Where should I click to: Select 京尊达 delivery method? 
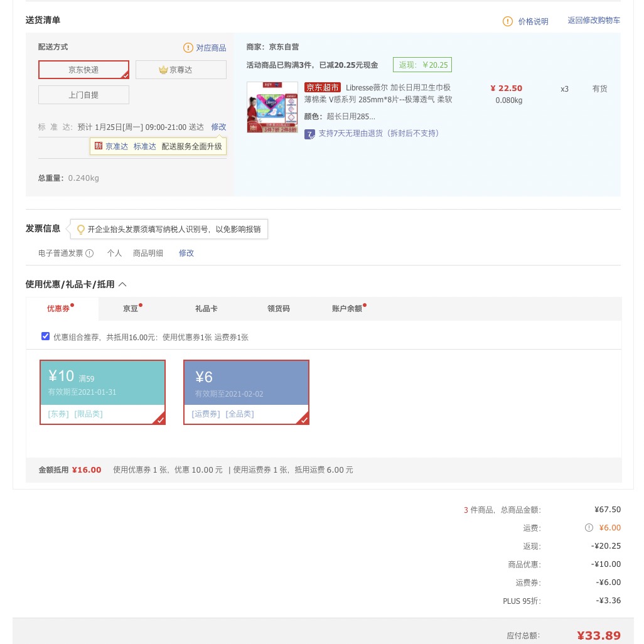point(181,70)
